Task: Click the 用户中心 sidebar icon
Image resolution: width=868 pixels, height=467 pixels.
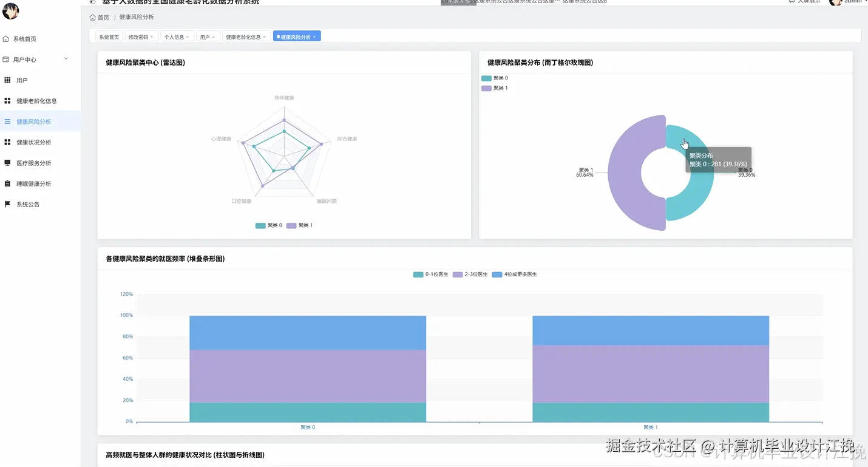Action: 6,60
